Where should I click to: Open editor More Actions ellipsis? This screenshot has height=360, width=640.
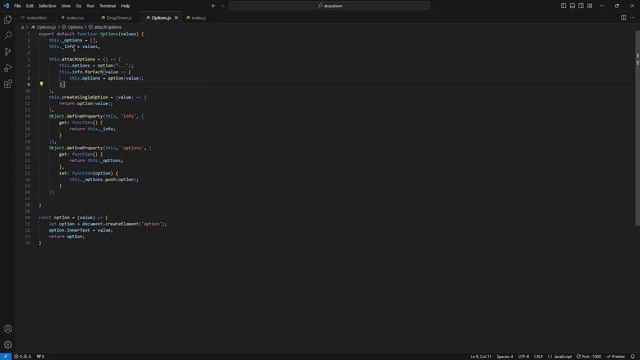[632, 18]
